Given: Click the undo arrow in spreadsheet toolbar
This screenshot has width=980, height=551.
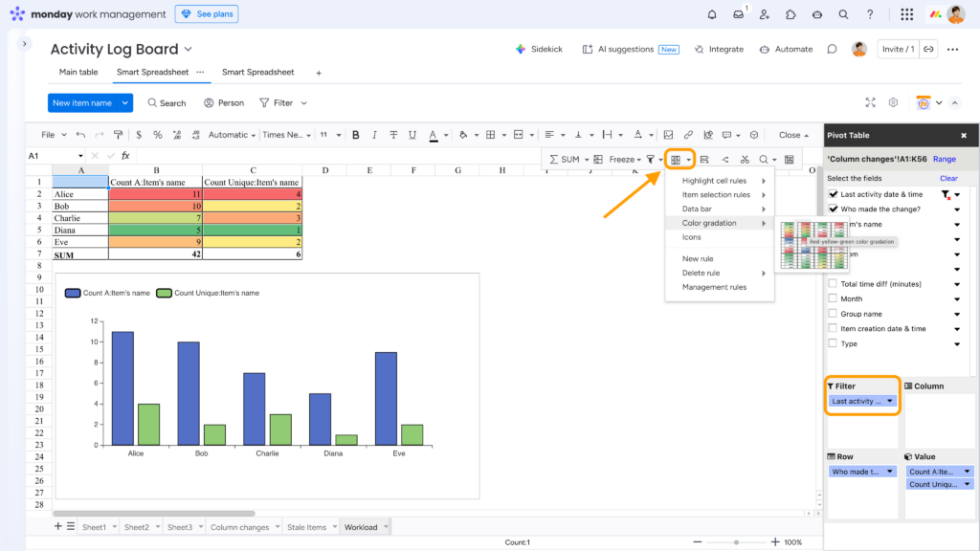Looking at the screenshot, I should [x=80, y=135].
